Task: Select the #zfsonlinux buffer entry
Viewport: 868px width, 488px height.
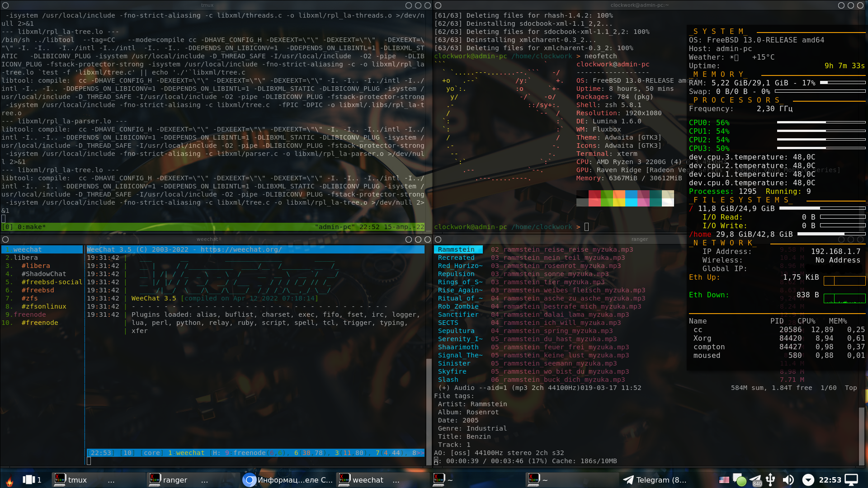Action: [44, 306]
